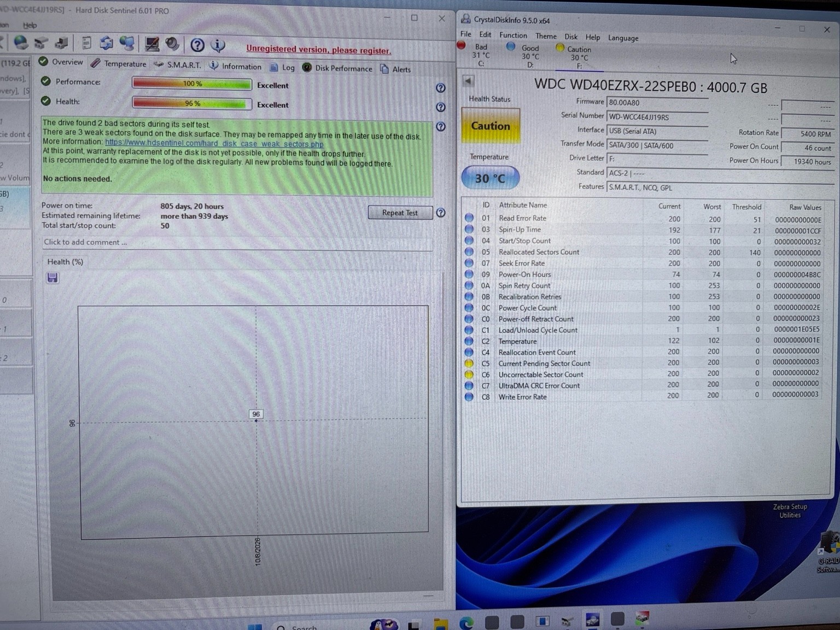840x630 pixels.
Task: Open File Explorer from the taskbar
Action: 440,623
